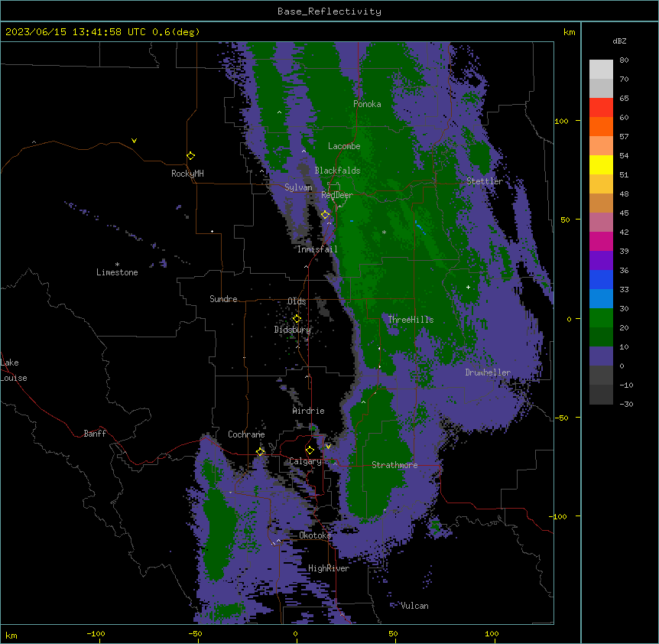This screenshot has height=644, width=659.
Task: Click the Sundre town label
Action: (x=223, y=299)
